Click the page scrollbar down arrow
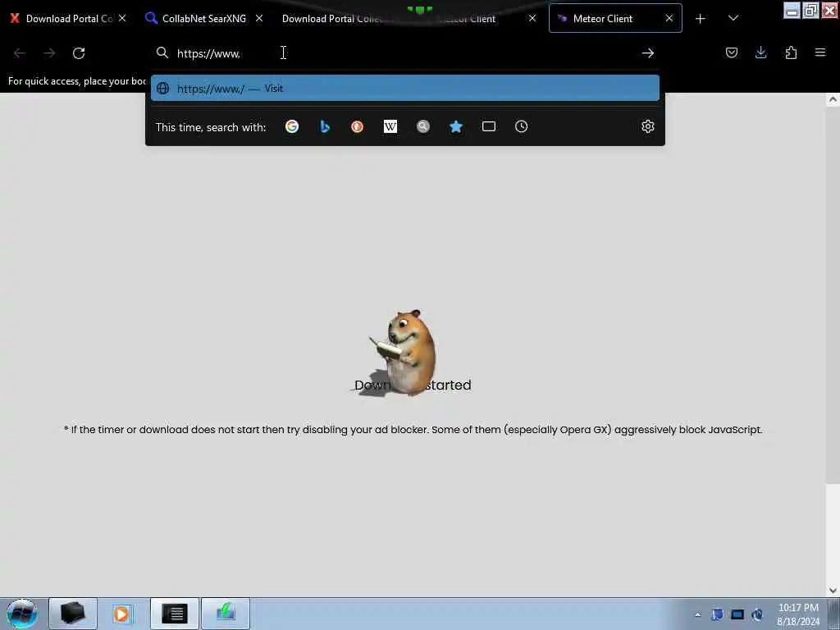Viewport: 840px width, 630px height. click(x=833, y=590)
